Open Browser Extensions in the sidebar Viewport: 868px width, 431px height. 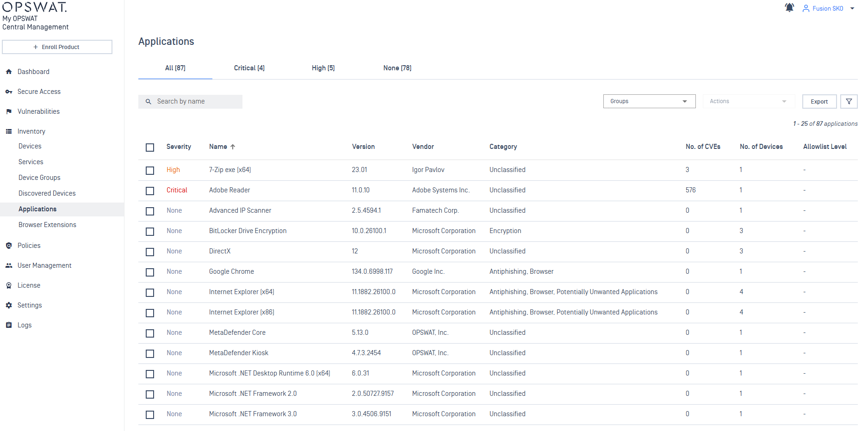(x=47, y=225)
